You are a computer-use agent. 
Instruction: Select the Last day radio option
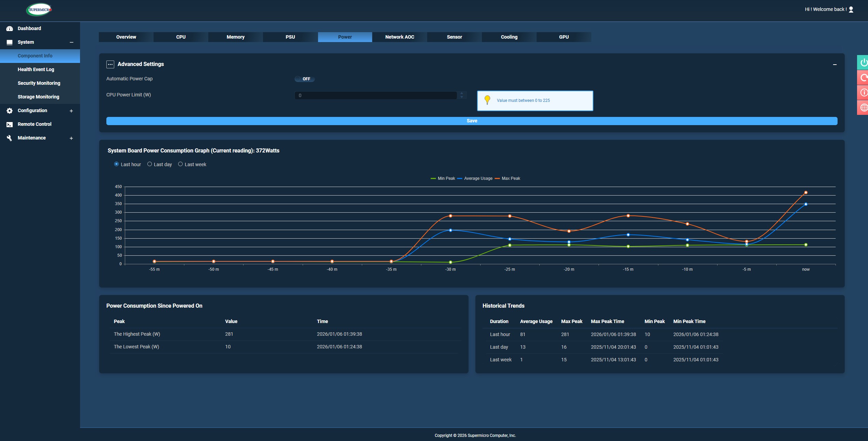[x=149, y=164]
